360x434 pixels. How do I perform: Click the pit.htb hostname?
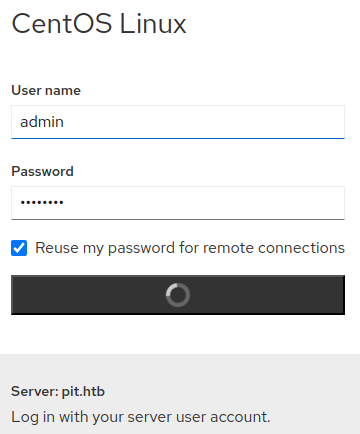tap(83, 391)
